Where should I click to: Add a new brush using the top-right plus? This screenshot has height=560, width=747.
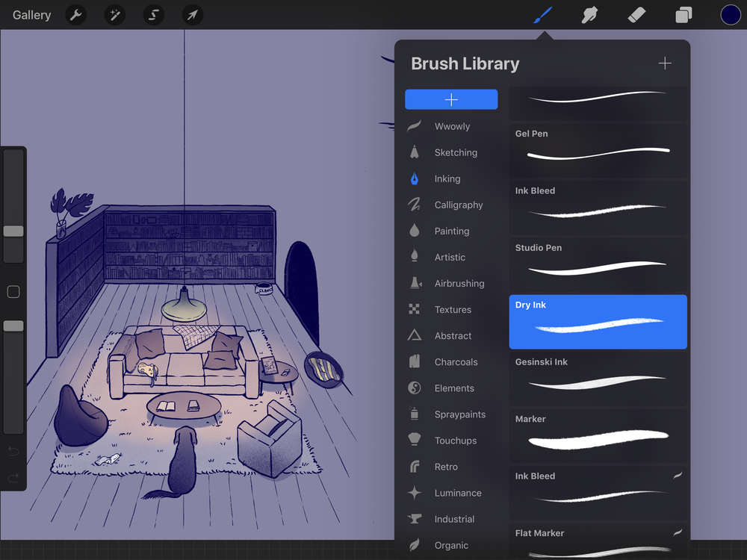pyautogui.click(x=665, y=63)
